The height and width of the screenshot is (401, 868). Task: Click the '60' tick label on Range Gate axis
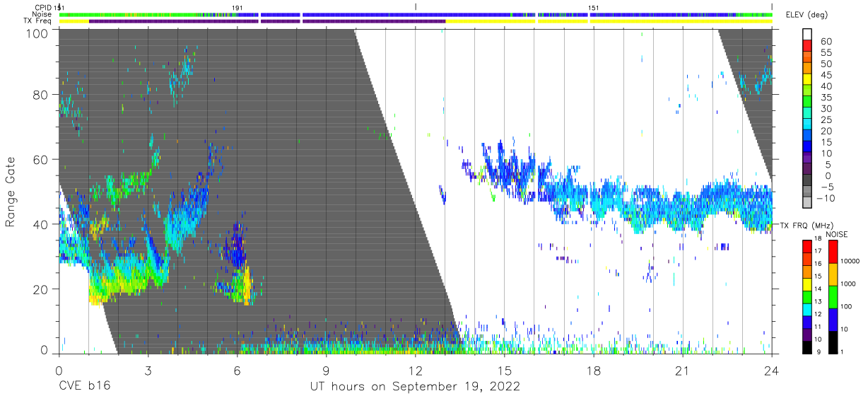(x=40, y=160)
